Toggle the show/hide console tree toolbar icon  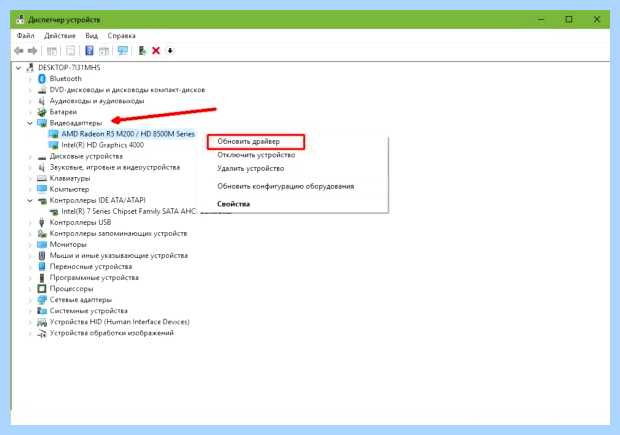pyautogui.click(x=52, y=51)
